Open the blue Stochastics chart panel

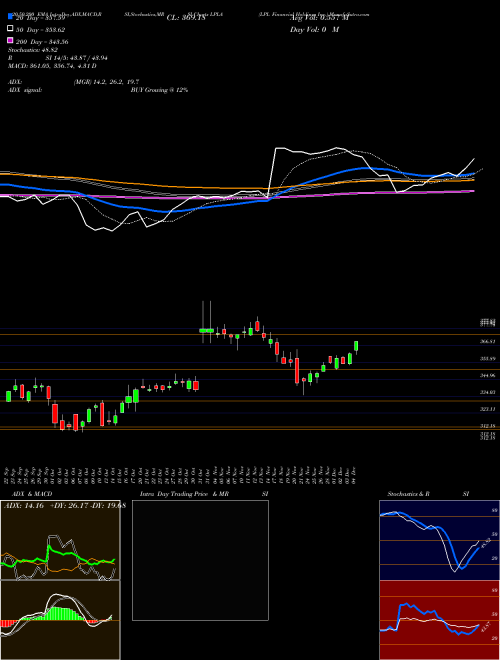pos(439,540)
